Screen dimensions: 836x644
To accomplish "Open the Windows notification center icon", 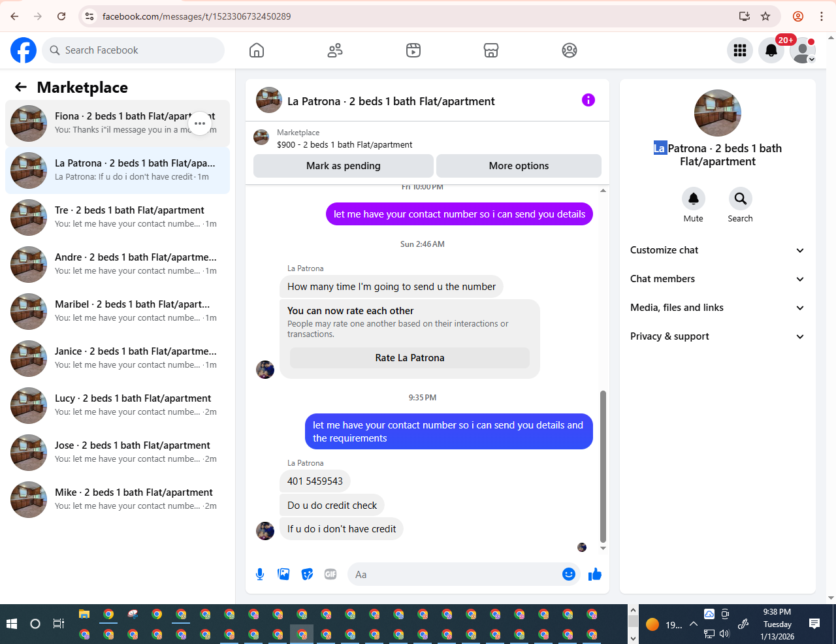I will (x=814, y=624).
